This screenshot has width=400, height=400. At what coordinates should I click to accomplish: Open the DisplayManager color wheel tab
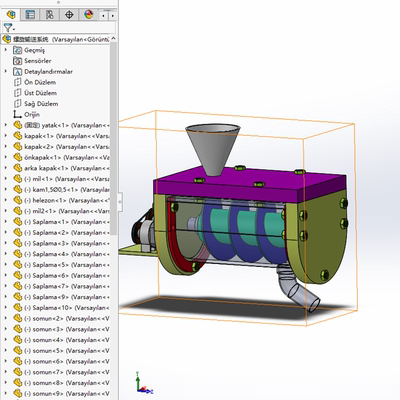tap(88, 15)
